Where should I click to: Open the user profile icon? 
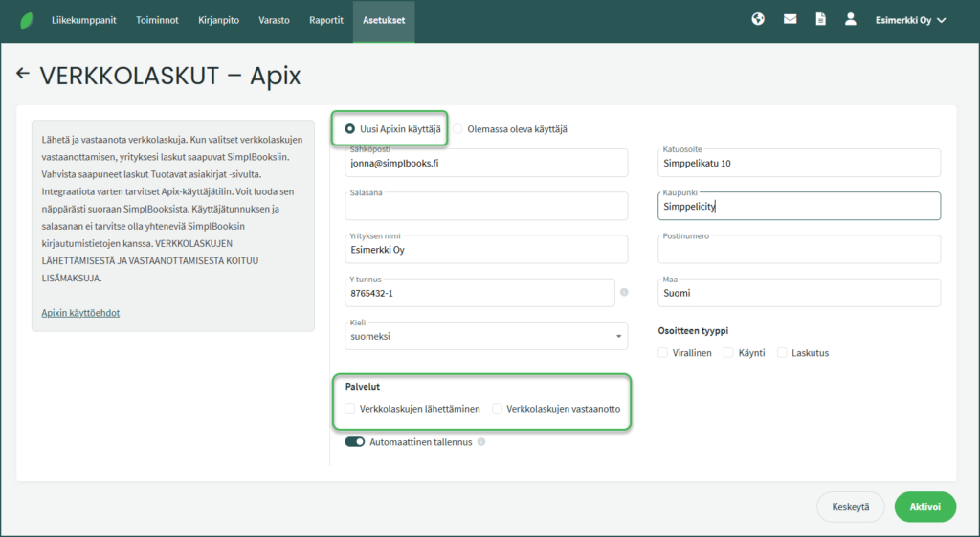coord(850,19)
